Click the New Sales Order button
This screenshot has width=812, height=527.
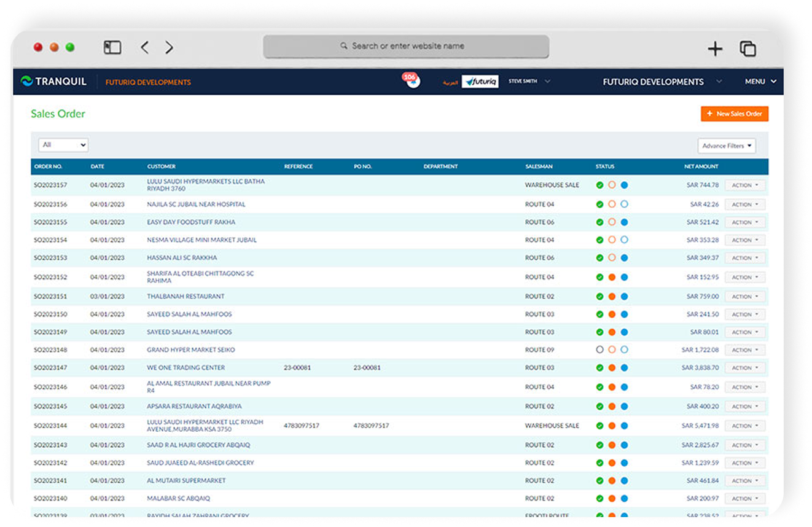(734, 114)
